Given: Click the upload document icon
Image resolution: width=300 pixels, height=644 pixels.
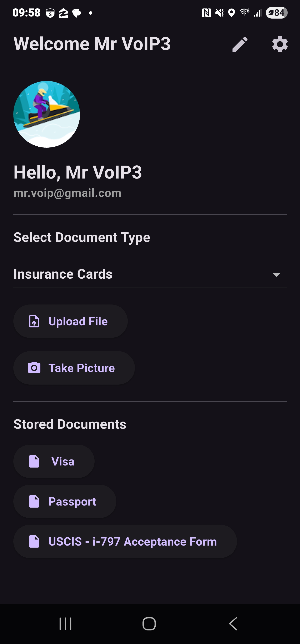Looking at the screenshot, I should (x=34, y=321).
